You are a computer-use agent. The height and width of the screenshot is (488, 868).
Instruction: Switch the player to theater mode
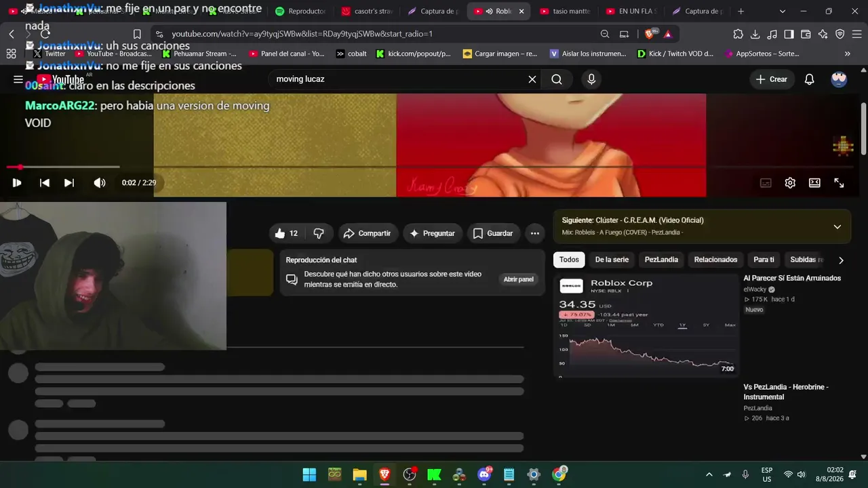pyautogui.click(x=814, y=183)
